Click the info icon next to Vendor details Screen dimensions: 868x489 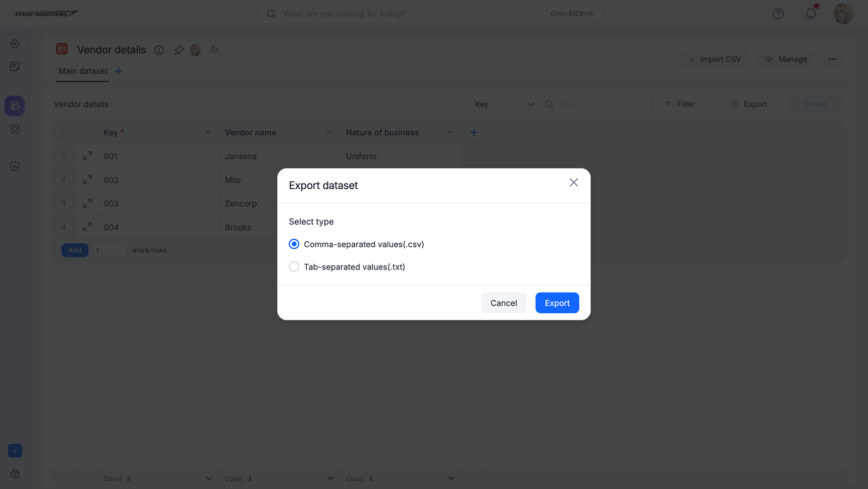pos(159,50)
